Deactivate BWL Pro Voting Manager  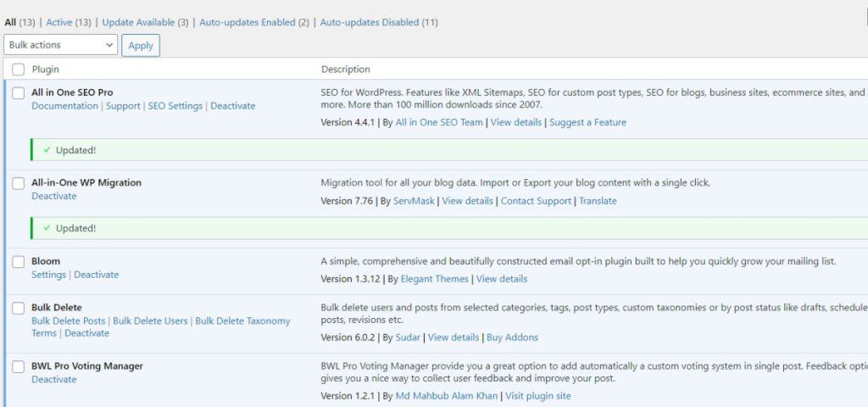[x=54, y=379]
